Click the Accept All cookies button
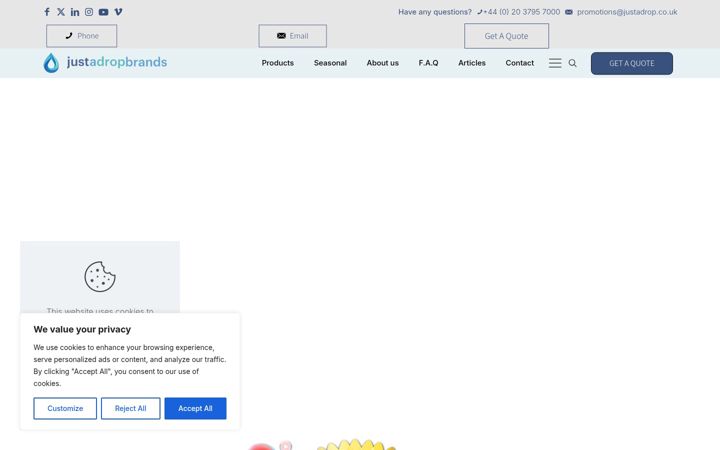The image size is (720, 450). pyautogui.click(x=195, y=408)
